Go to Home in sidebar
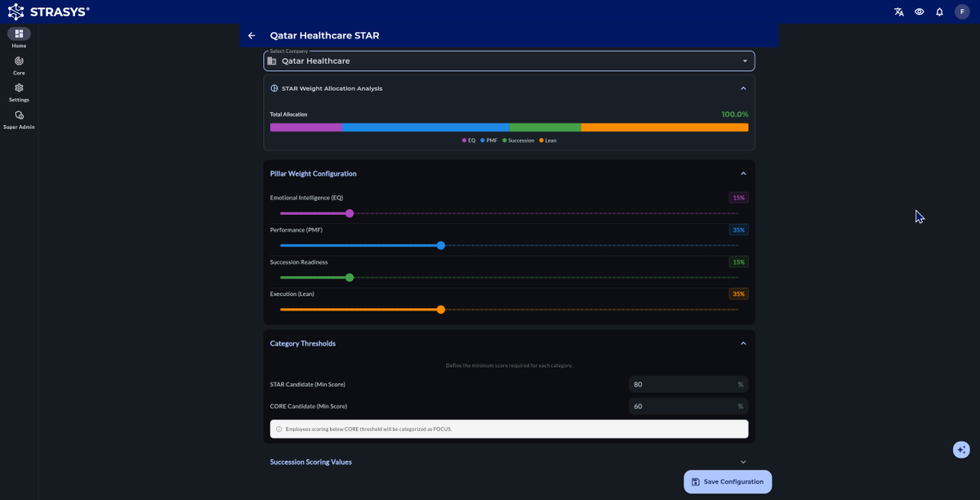 click(19, 38)
